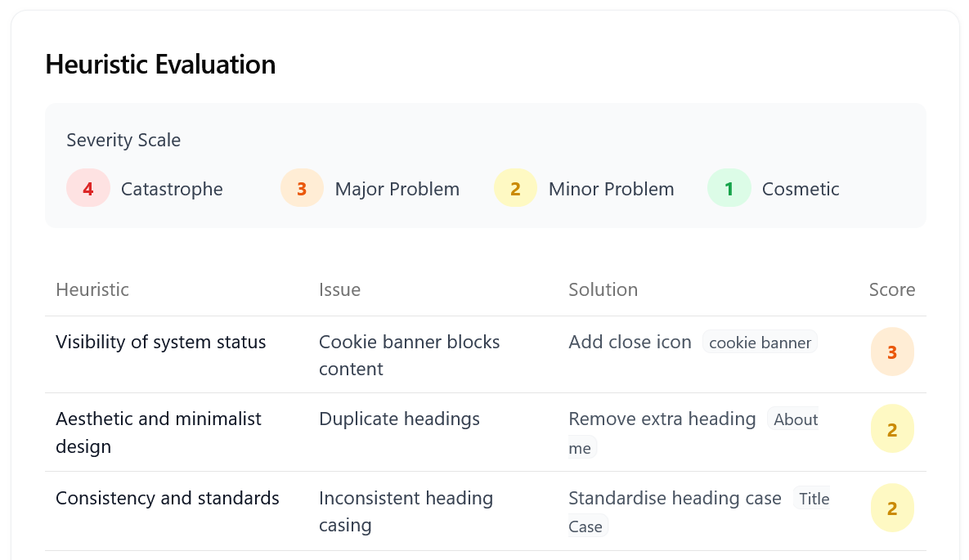Image resolution: width=969 pixels, height=560 pixels.
Task: Click the Cosmetic severity label
Action: coord(801,189)
